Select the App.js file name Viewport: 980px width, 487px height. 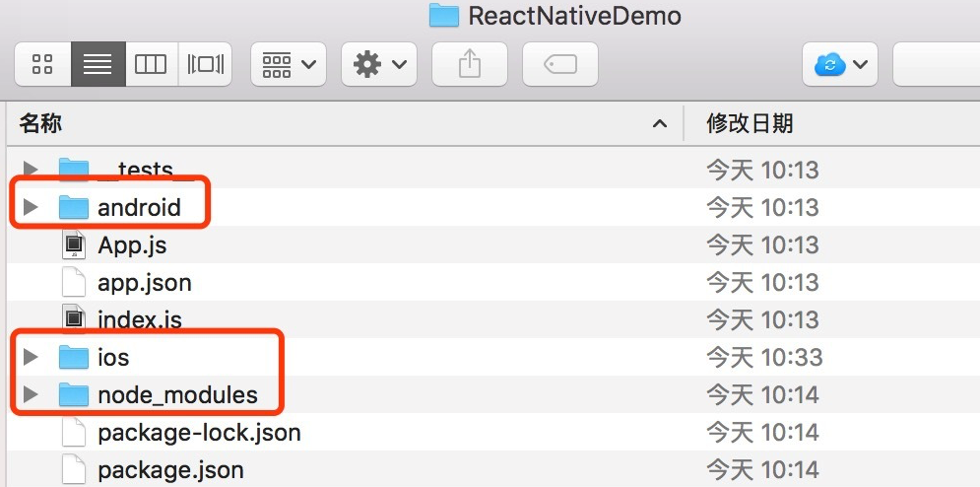click(133, 245)
